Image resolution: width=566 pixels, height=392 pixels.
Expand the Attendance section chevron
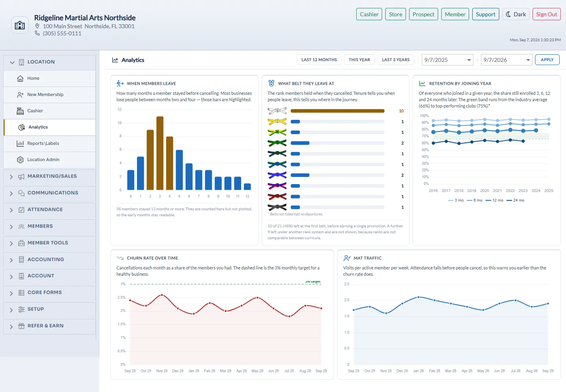coord(11,210)
